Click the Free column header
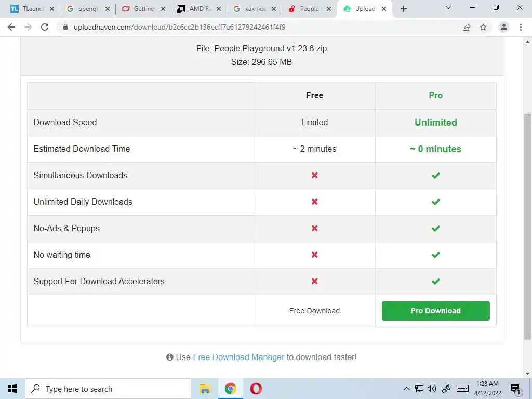Viewport: 532px width, 399px height. point(314,96)
